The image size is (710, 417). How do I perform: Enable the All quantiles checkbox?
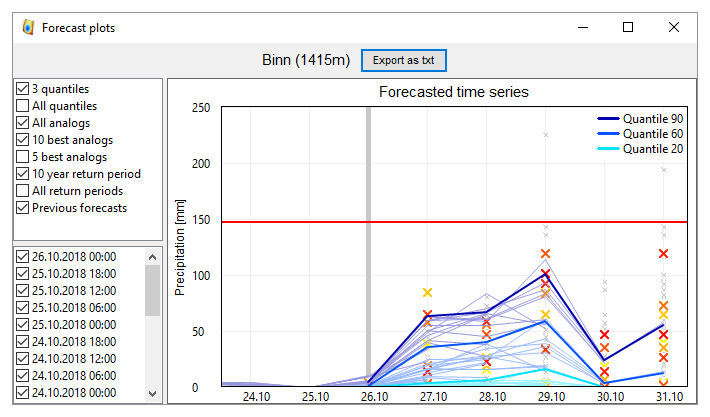tap(23, 106)
